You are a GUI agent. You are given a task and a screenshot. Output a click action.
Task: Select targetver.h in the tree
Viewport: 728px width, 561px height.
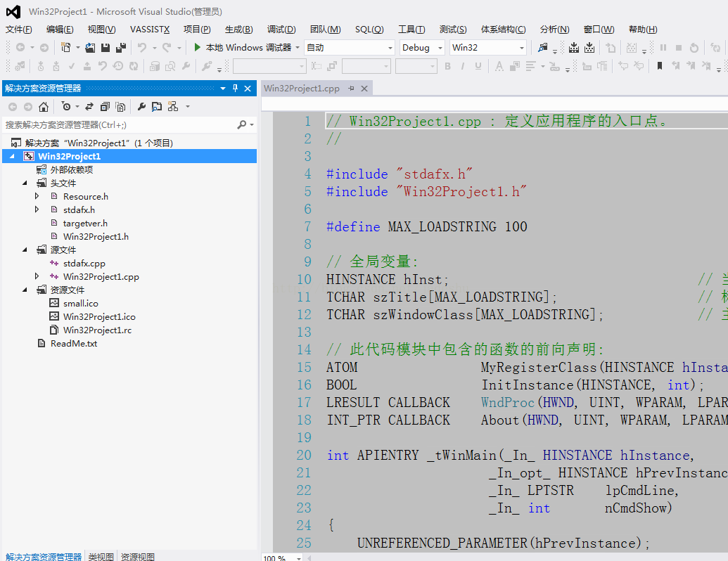[85, 223]
